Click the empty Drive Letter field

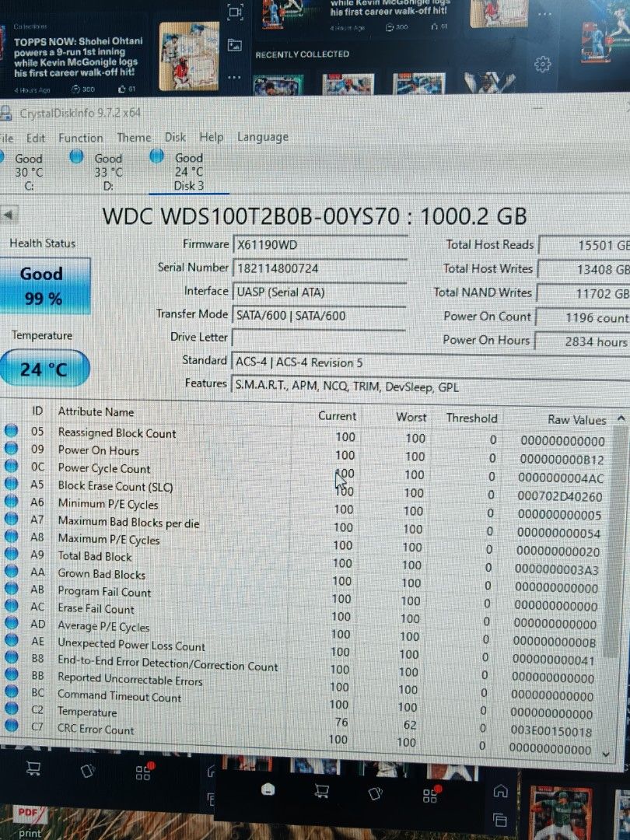click(320, 338)
